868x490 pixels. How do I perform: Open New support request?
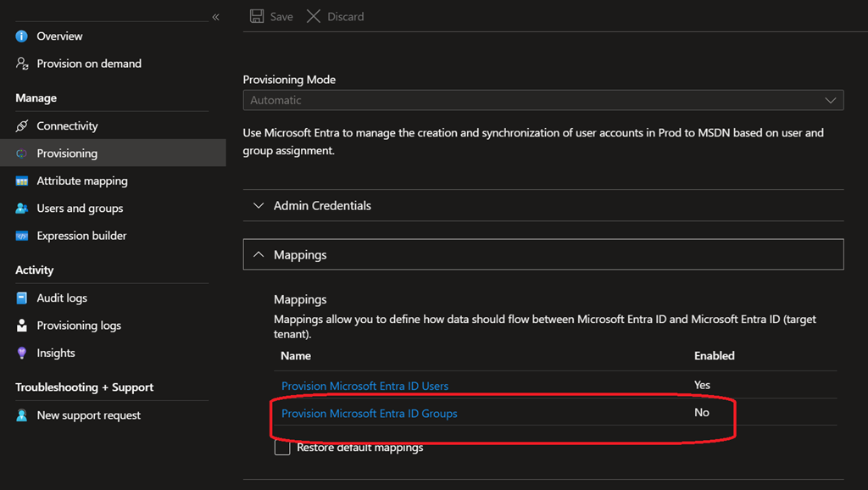click(x=88, y=415)
